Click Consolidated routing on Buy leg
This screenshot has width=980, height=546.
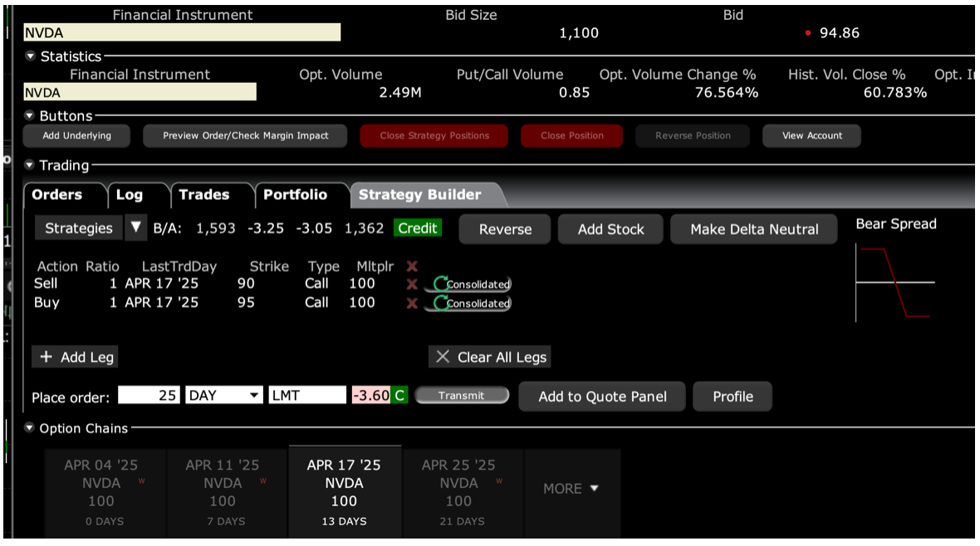click(471, 303)
